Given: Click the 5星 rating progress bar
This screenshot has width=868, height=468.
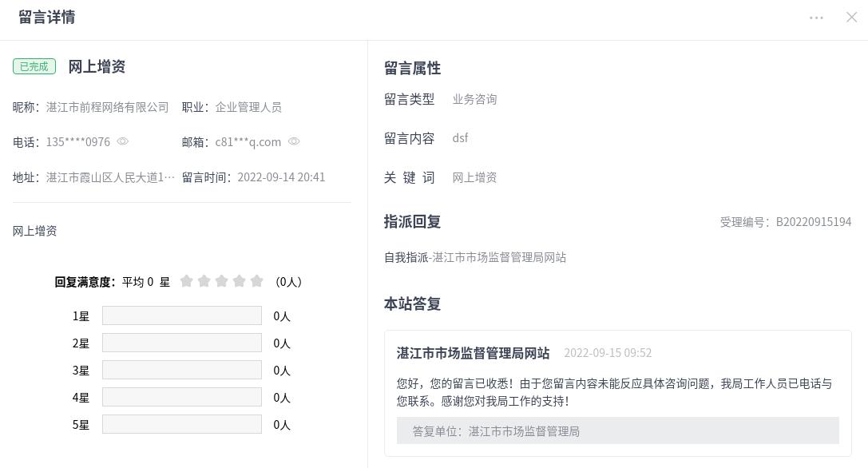Looking at the screenshot, I should pyautogui.click(x=181, y=425).
